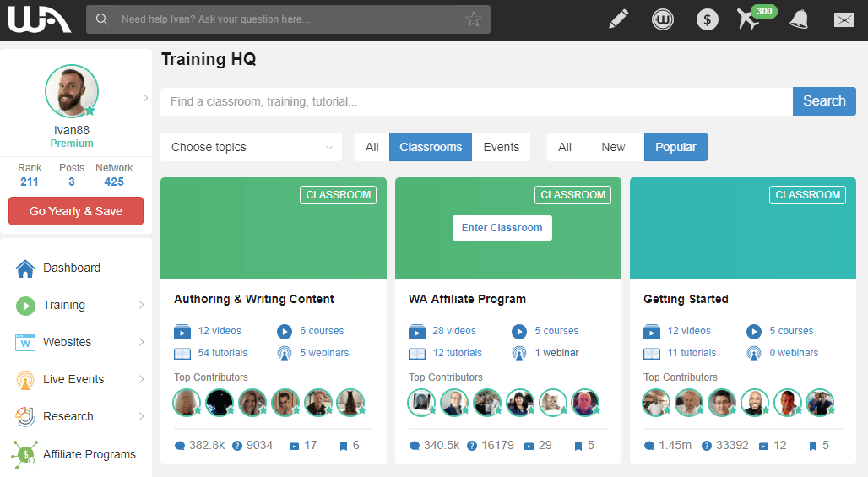
Task: Open the WordPress site manager icon
Action: click(663, 20)
